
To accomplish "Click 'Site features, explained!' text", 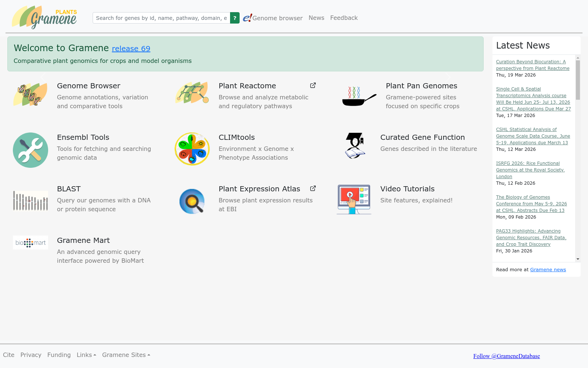I will point(416,200).
